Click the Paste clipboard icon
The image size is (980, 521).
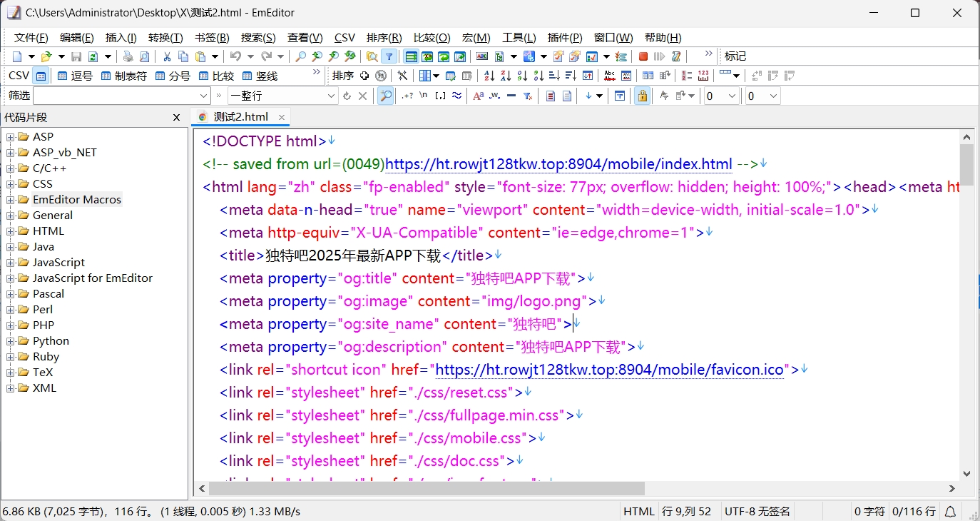click(200, 56)
